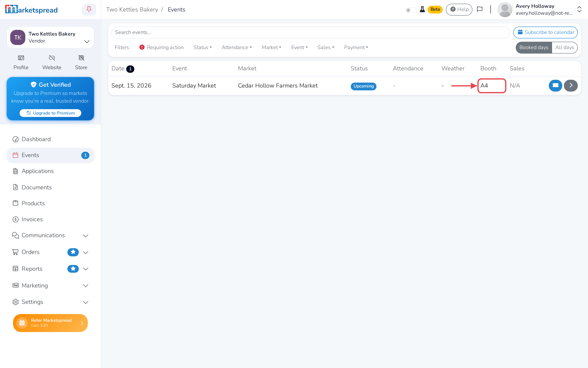Toggle the beta switch in header
Screen dimensions: 588x368
click(x=411, y=10)
